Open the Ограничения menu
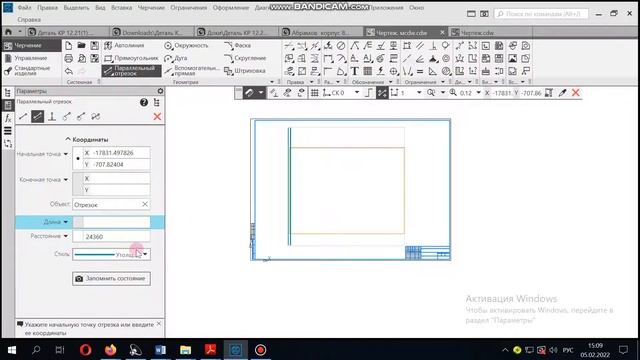This screenshot has height=360, width=640. (x=189, y=8)
